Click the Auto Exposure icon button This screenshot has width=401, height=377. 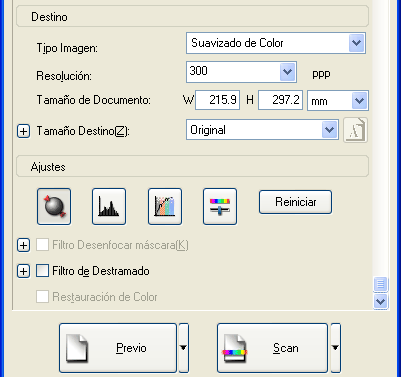point(54,206)
